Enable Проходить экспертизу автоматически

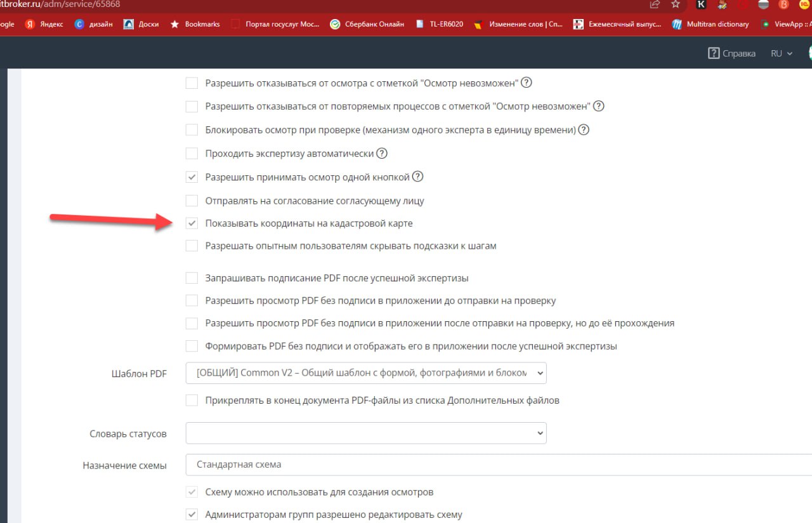tap(192, 153)
